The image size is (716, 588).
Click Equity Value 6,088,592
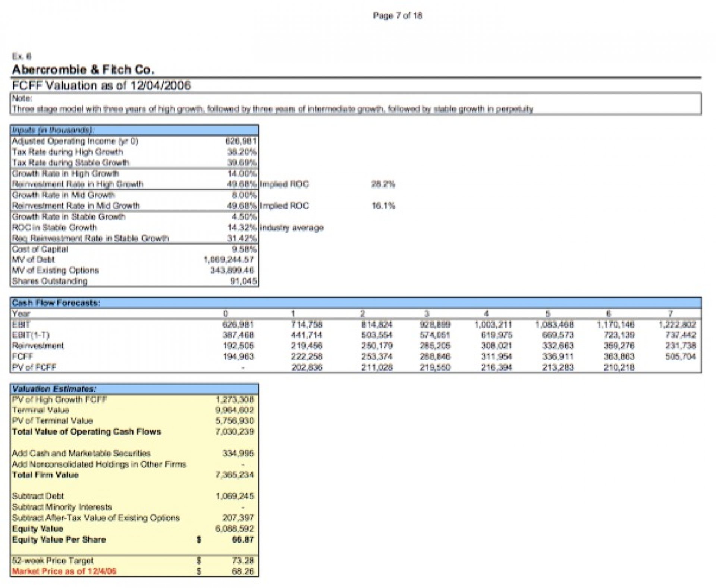[x=235, y=528]
